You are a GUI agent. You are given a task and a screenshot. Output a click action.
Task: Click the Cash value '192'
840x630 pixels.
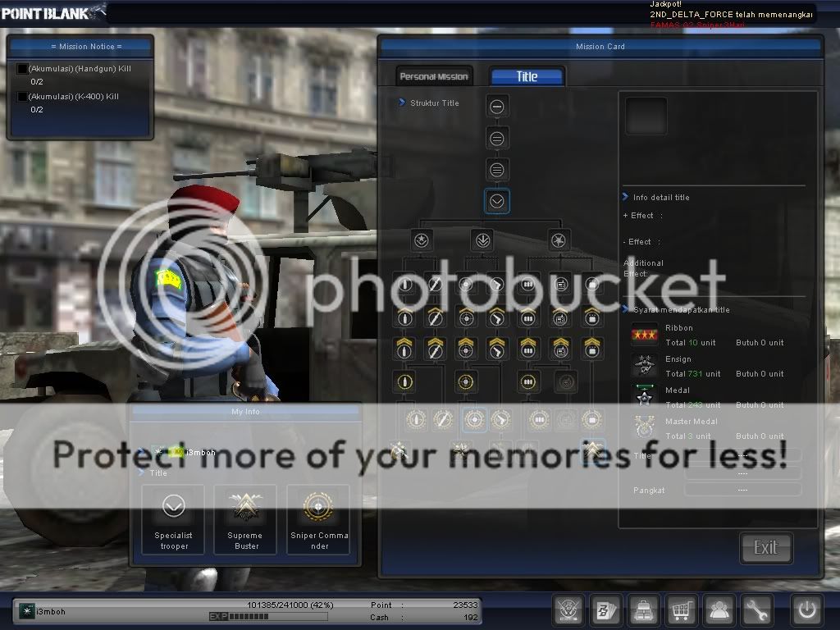470,617
